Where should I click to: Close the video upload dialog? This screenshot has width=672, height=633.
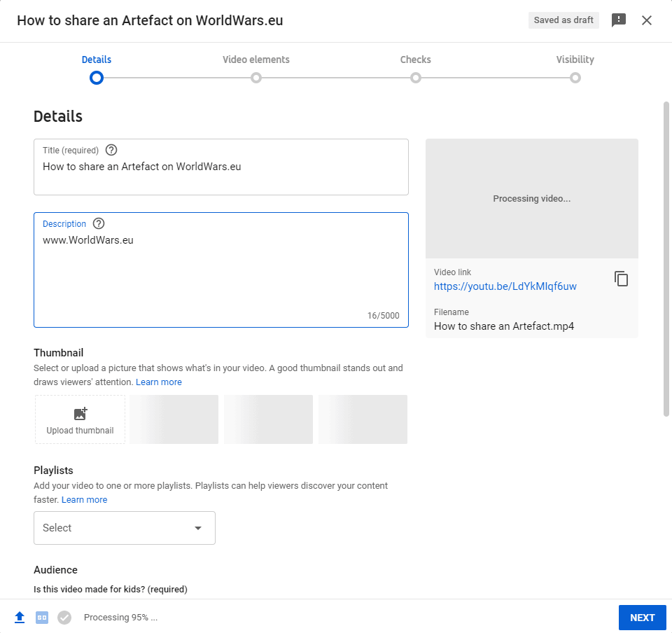647,20
